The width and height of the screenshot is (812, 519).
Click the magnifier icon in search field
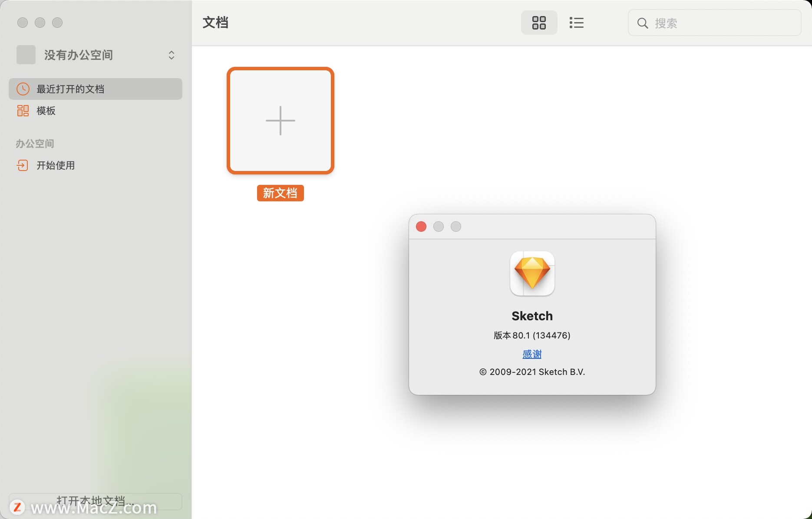[643, 23]
